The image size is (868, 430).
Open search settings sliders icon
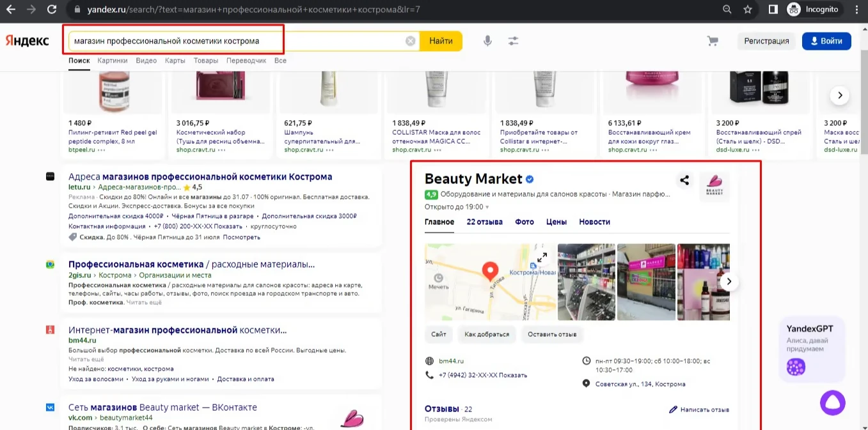pos(514,41)
